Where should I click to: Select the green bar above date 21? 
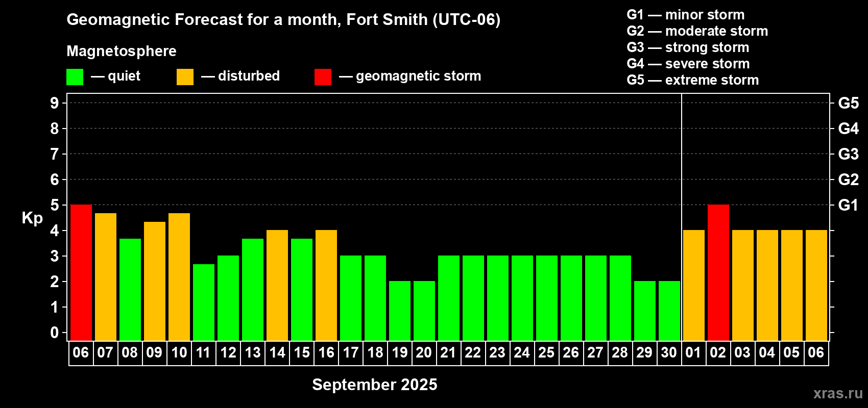(x=449, y=298)
